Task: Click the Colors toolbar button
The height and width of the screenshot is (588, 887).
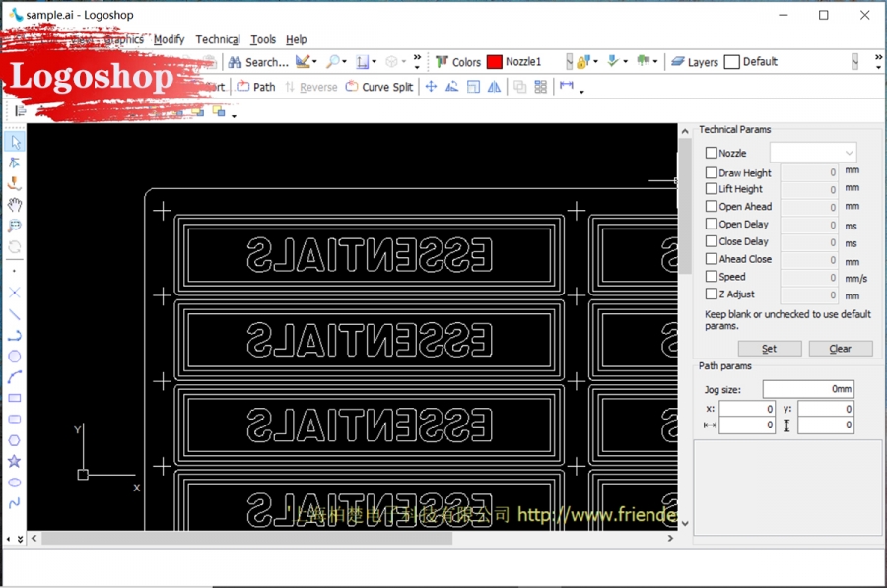Action: pyautogui.click(x=458, y=62)
